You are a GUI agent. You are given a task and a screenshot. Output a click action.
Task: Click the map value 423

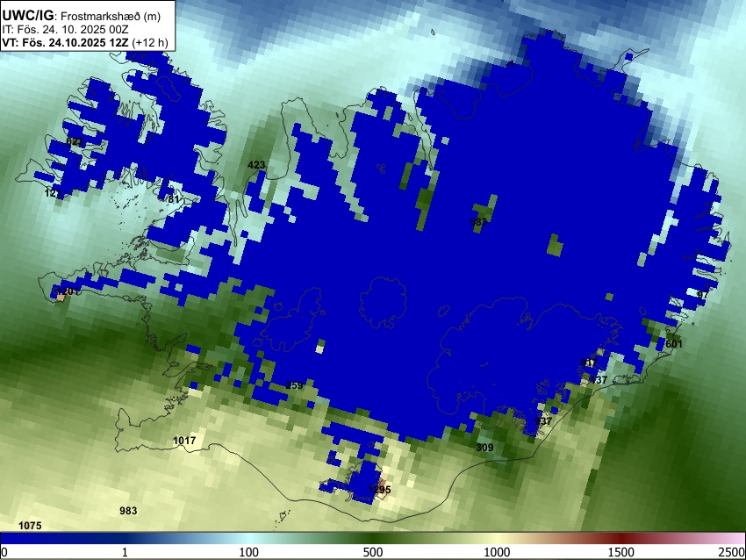(256, 165)
